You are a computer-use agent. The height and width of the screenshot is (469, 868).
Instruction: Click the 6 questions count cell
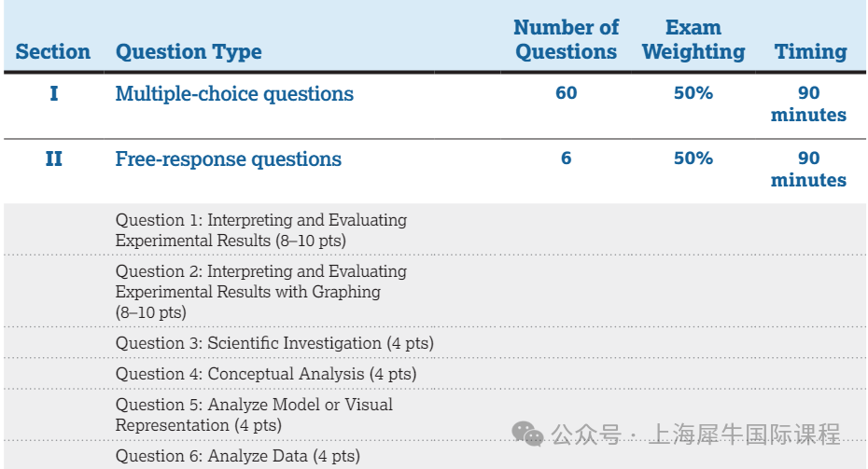[x=566, y=159]
